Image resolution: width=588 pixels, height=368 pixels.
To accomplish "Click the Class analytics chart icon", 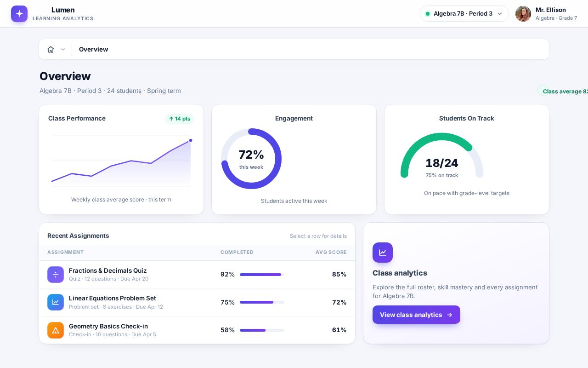I will pyautogui.click(x=383, y=253).
